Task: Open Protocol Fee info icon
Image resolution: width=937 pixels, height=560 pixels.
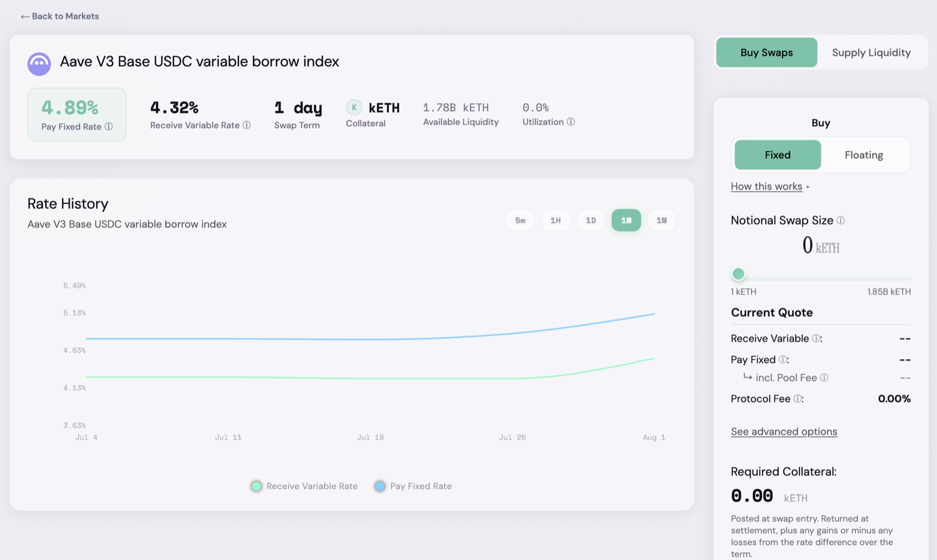Action: click(x=798, y=398)
